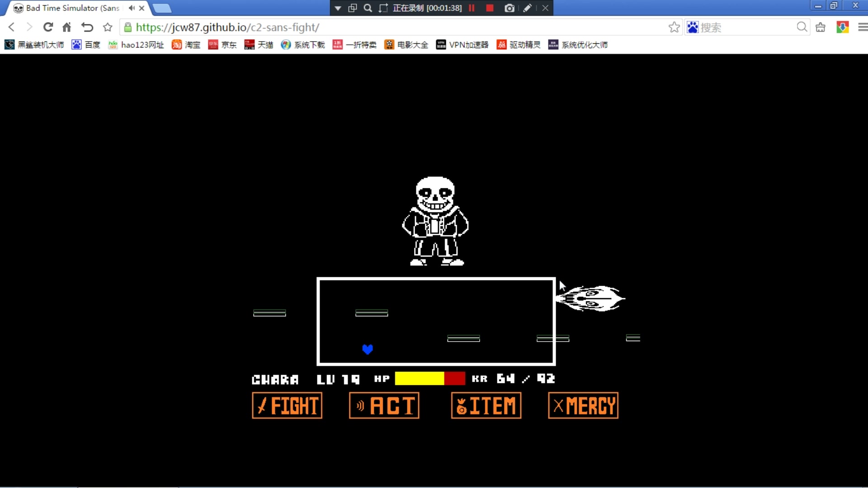Minimize the browser window

pyautogui.click(x=818, y=5)
